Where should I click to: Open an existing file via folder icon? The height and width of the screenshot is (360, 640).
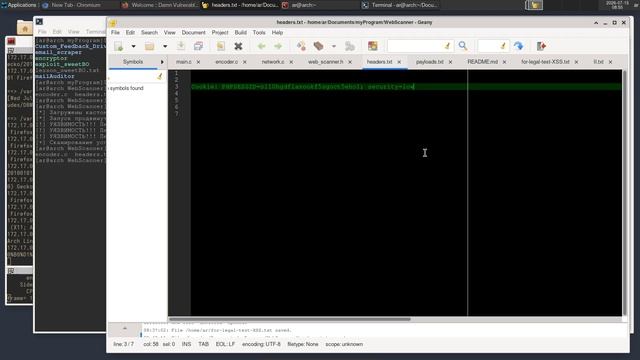click(x=150, y=46)
